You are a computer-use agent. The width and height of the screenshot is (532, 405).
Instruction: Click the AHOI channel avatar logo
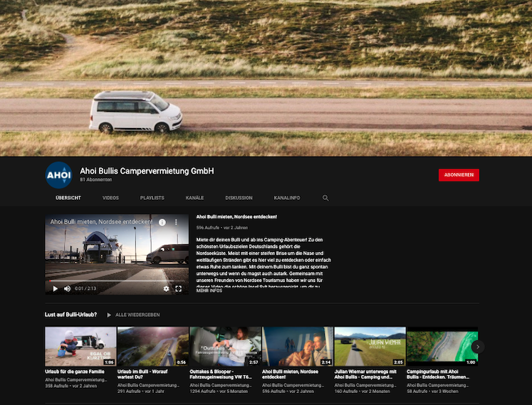[58, 175]
